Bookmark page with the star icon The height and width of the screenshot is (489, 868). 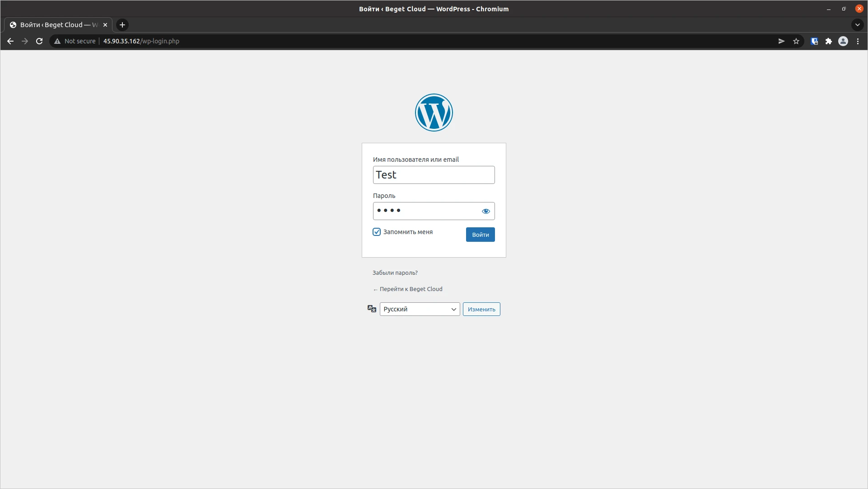(796, 41)
